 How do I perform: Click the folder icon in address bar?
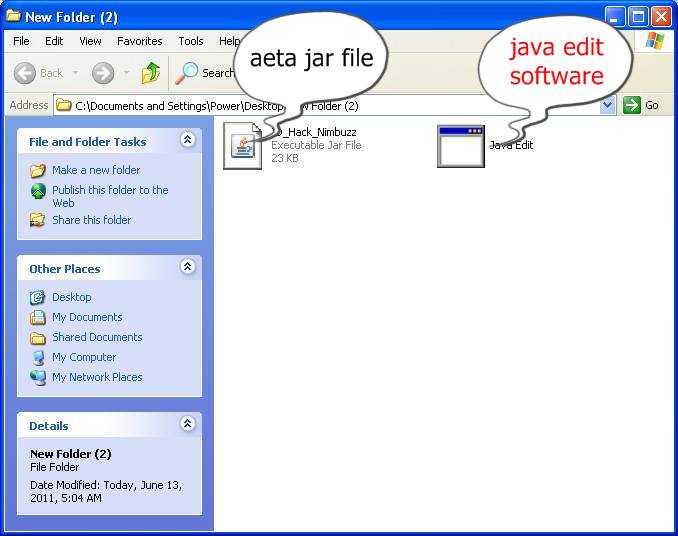click(64, 105)
